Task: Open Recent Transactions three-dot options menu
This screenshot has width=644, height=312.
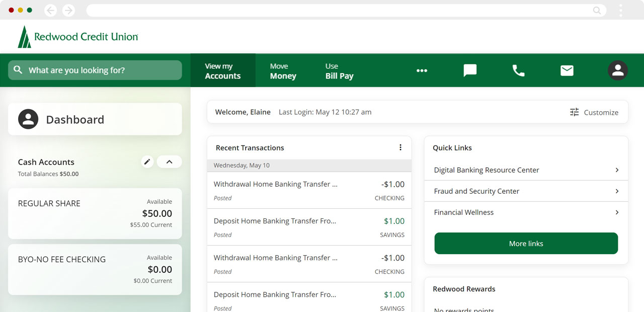Action: [400, 147]
